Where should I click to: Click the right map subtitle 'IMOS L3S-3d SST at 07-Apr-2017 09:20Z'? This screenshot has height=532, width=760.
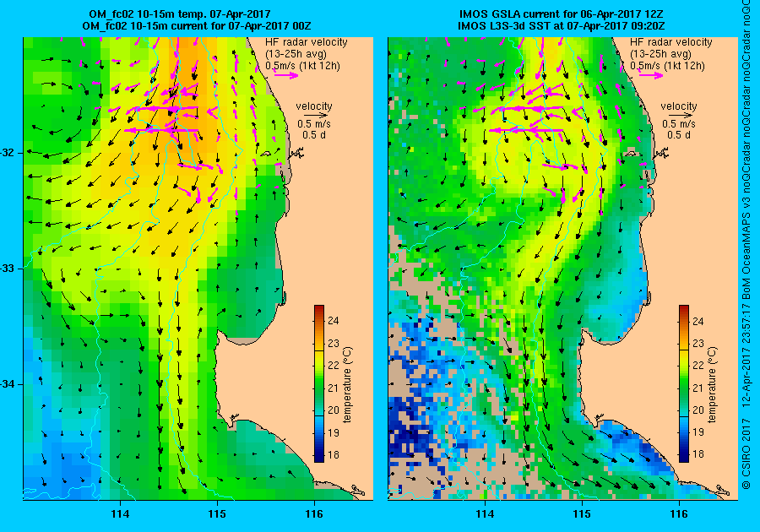pyautogui.click(x=562, y=25)
